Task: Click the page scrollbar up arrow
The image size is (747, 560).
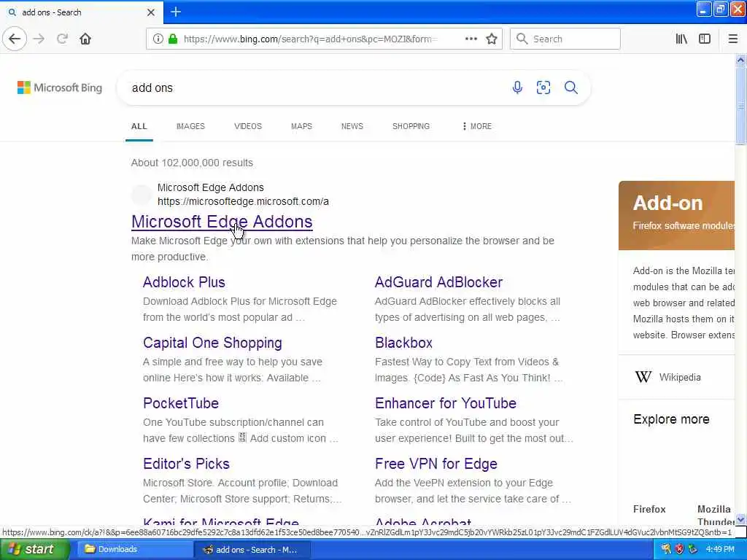Action: point(740,60)
